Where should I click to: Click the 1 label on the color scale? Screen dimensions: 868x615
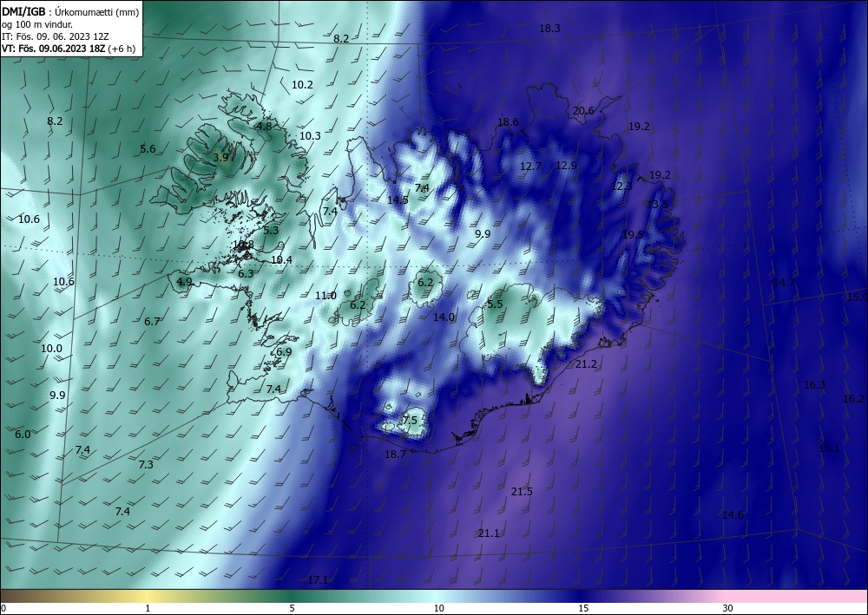(x=148, y=608)
